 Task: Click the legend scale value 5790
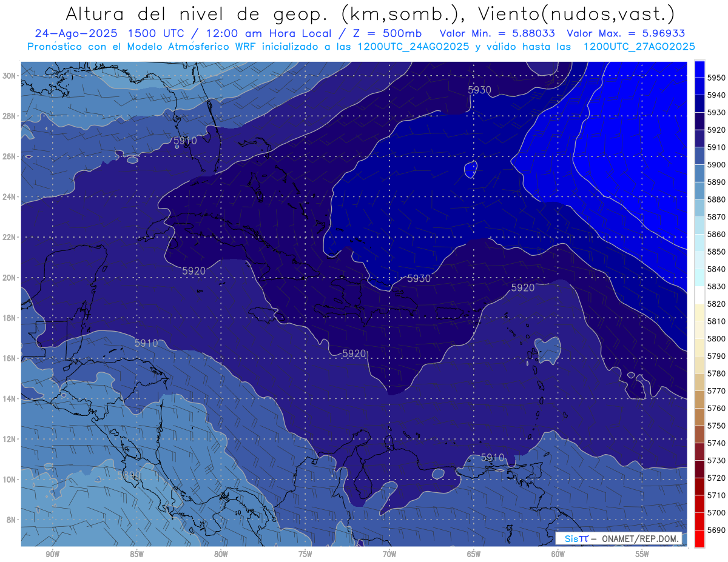coord(716,356)
